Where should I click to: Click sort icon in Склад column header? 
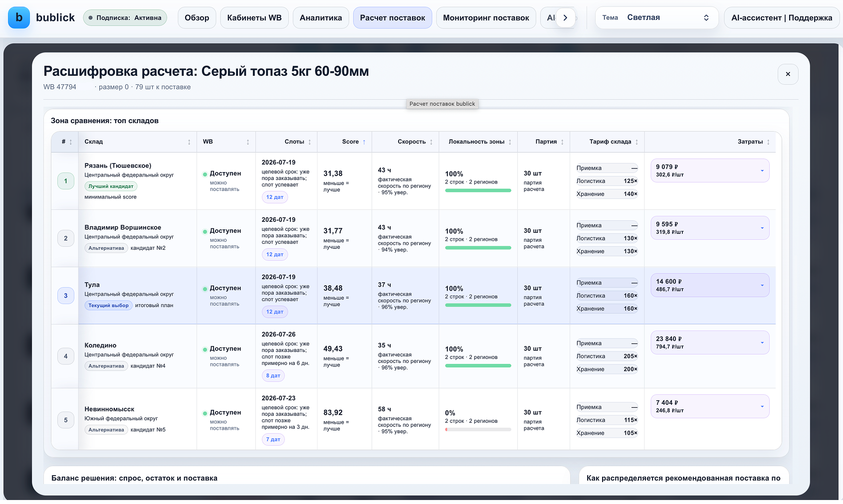[189, 142]
